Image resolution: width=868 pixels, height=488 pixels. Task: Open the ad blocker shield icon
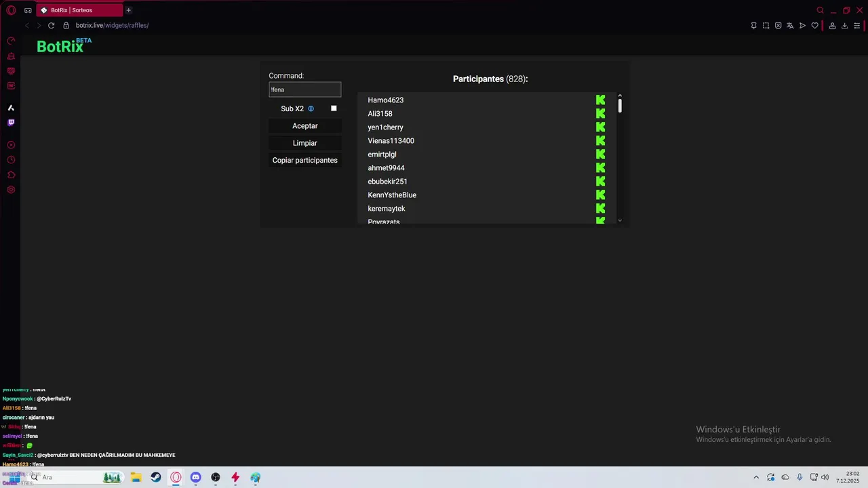[778, 26]
